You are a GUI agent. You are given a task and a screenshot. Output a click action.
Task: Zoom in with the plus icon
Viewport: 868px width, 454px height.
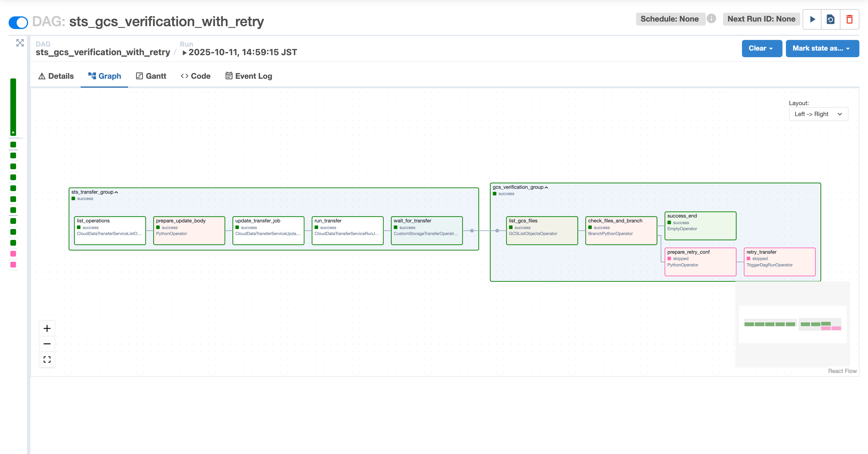[47, 328]
